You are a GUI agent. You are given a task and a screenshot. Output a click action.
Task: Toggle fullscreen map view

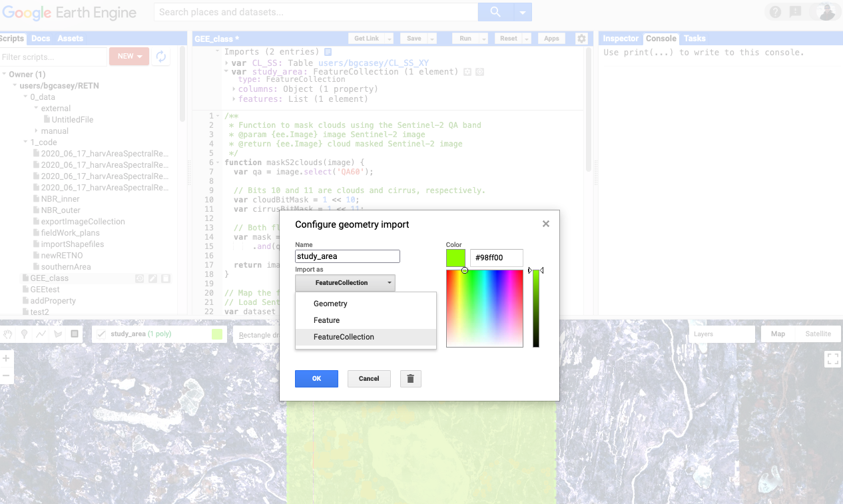(832, 360)
